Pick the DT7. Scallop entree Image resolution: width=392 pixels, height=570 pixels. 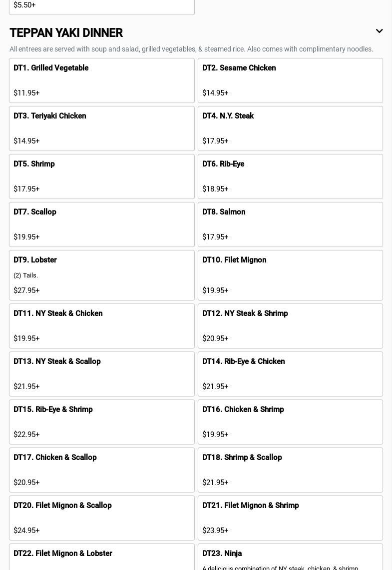(x=101, y=224)
